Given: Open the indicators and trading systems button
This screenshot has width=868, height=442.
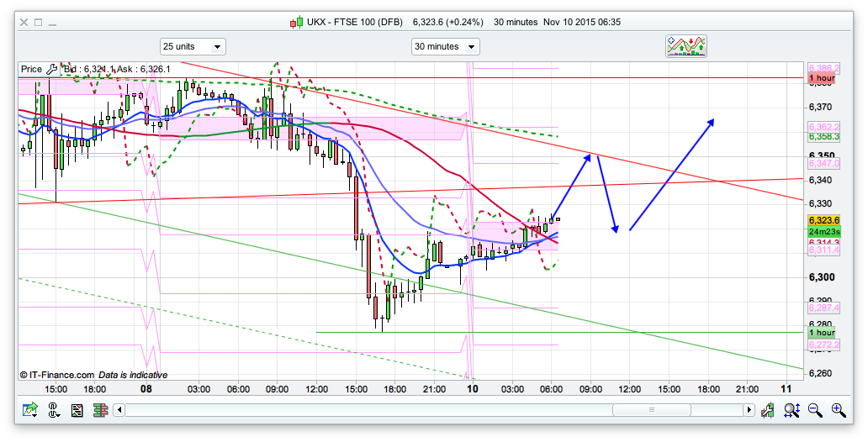Looking at the screenshot, I should [686, 46].
